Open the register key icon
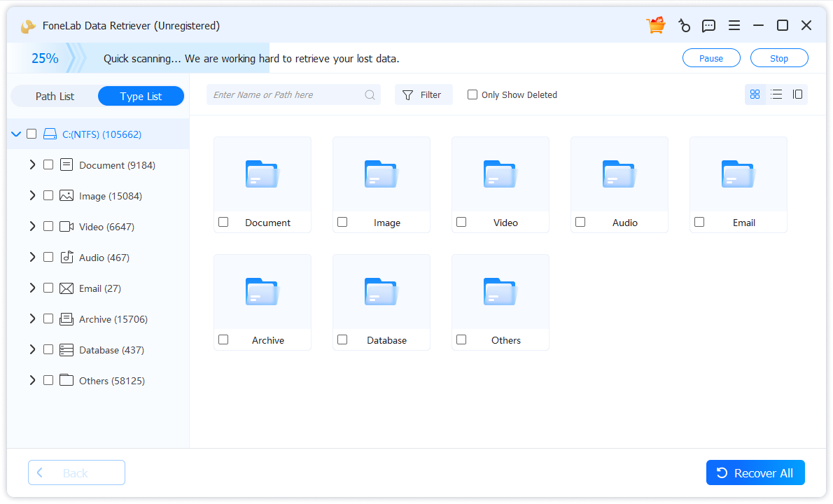 pyautogui.click(x=684, y=26)
